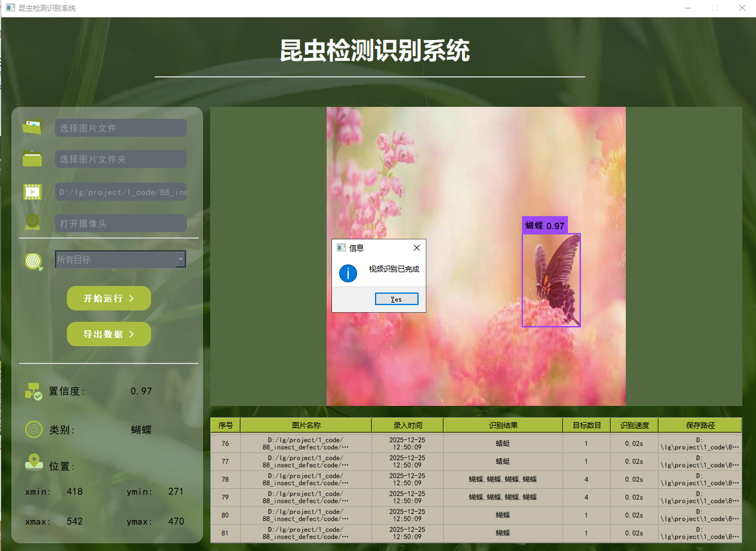Click the video file icon
This screenshot has width=756, height=551.
(x=32, y=192)
